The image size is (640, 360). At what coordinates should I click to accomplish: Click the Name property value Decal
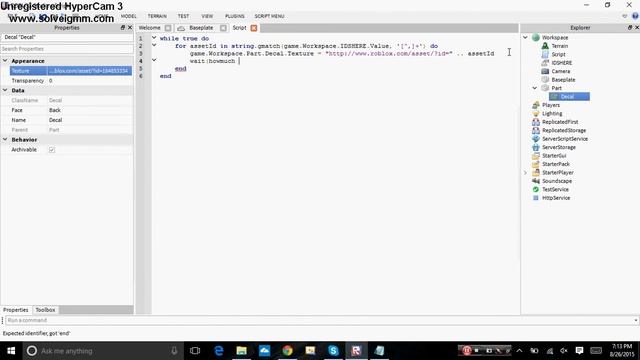click(56, 120)
